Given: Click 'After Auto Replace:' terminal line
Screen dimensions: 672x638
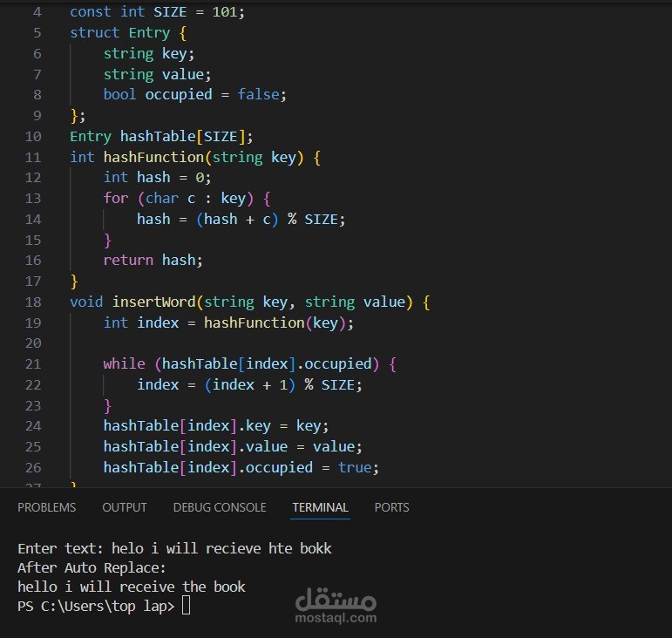Looking at the screenshot, I should click(x=92, y=568).
